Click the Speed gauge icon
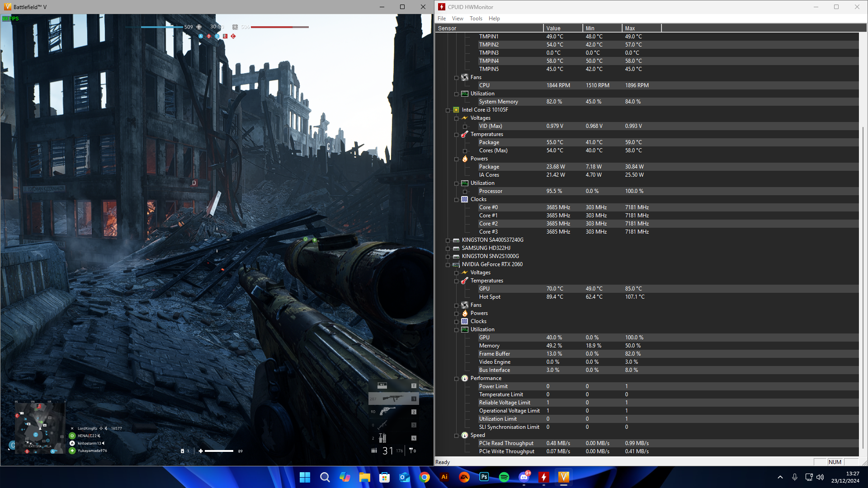Image resolution: width=868 pixels, height=488 pixels. point(465,435)
